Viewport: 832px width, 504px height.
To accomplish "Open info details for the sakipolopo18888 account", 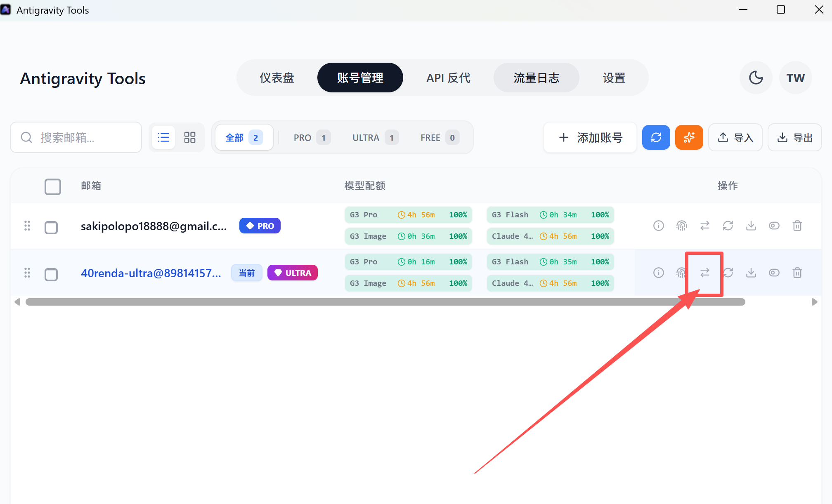I will pos(659,226).
